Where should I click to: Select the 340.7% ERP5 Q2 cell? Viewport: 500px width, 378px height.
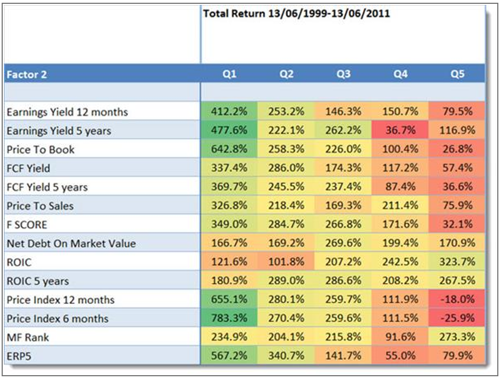coord(286,356)
